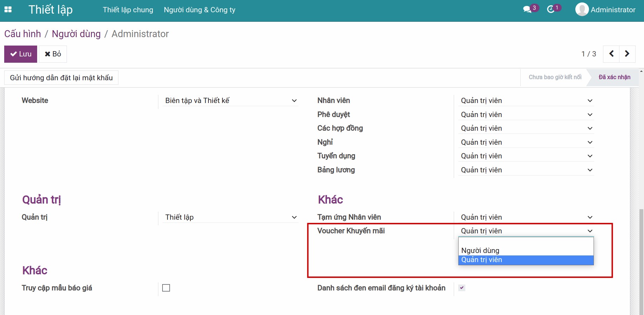Collapse the Voucher Khuyến mãi dropdown
This screenshot has width=644, height=315.
point(526,231)
